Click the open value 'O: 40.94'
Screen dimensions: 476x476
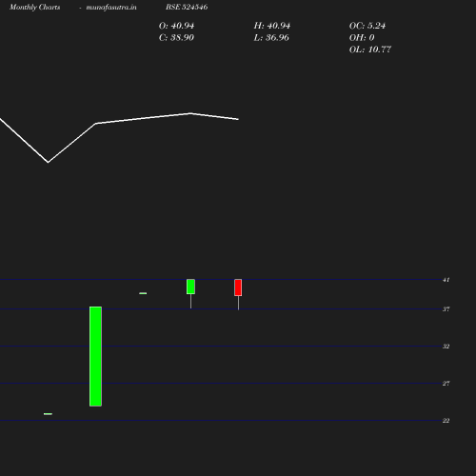click(x=176, y=26)
